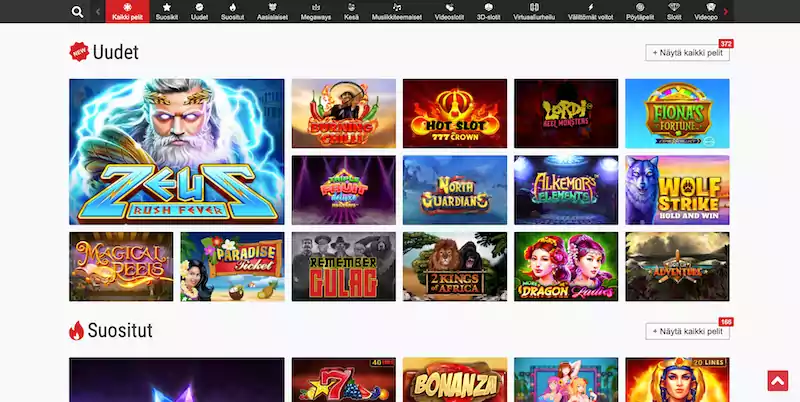800x402 pixels.
Task: Select the Videoslotit category
Action: (449, 11)
